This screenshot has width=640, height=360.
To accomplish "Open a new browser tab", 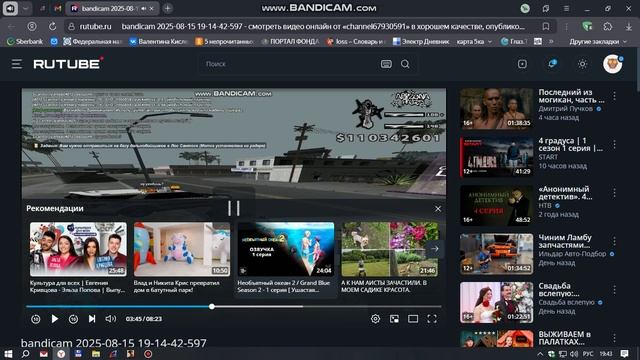I will coord(168,8).
